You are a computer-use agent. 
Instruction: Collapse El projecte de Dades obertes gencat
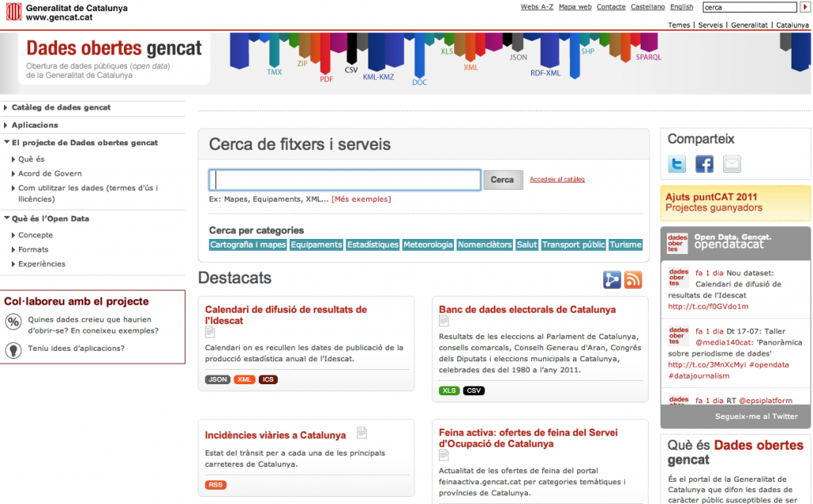84,143
